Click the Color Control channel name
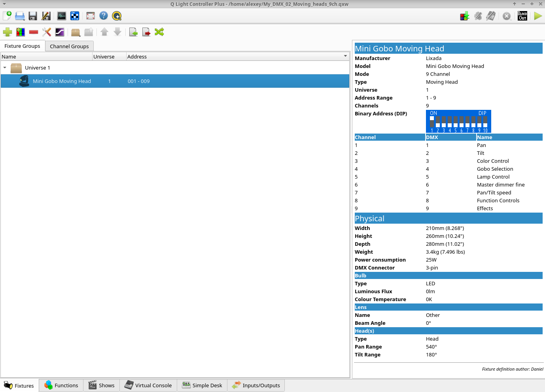Viewport: 545px width, 392px height. (493, 161)
